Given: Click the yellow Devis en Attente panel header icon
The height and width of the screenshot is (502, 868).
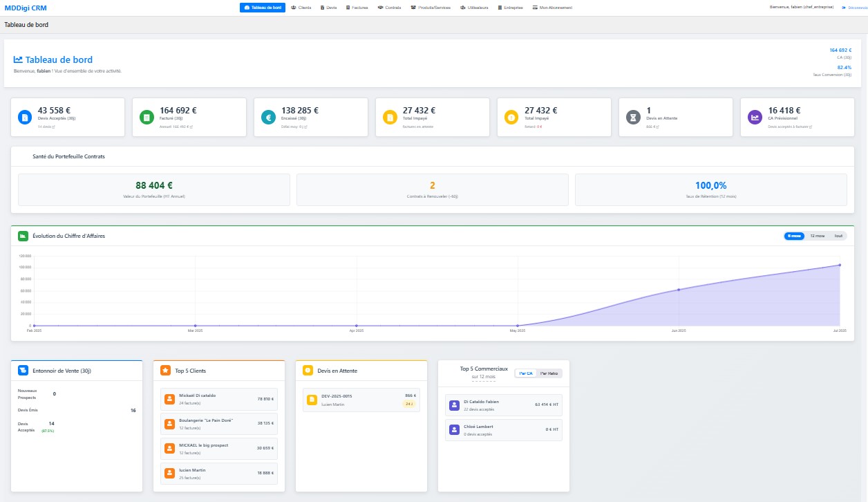Looking at the screenshot, I should [x=308, y=371].
